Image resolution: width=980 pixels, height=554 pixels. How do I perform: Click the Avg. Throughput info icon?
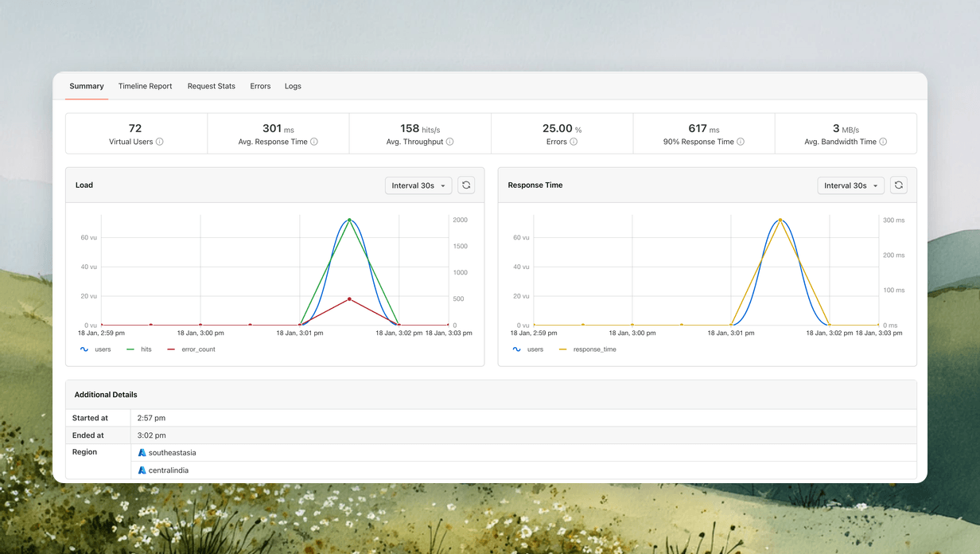coord(449,142)
